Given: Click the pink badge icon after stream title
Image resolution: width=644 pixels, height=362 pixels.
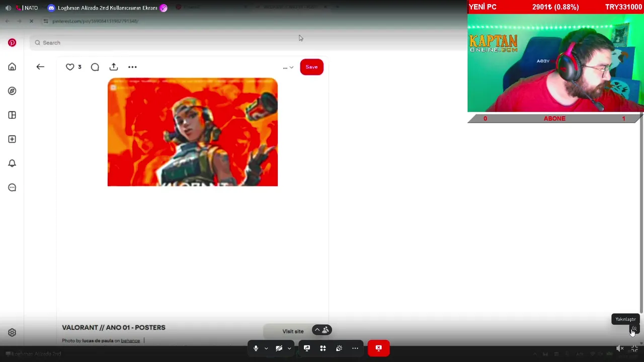Looking at the screenshot, I should click(164, 8).
